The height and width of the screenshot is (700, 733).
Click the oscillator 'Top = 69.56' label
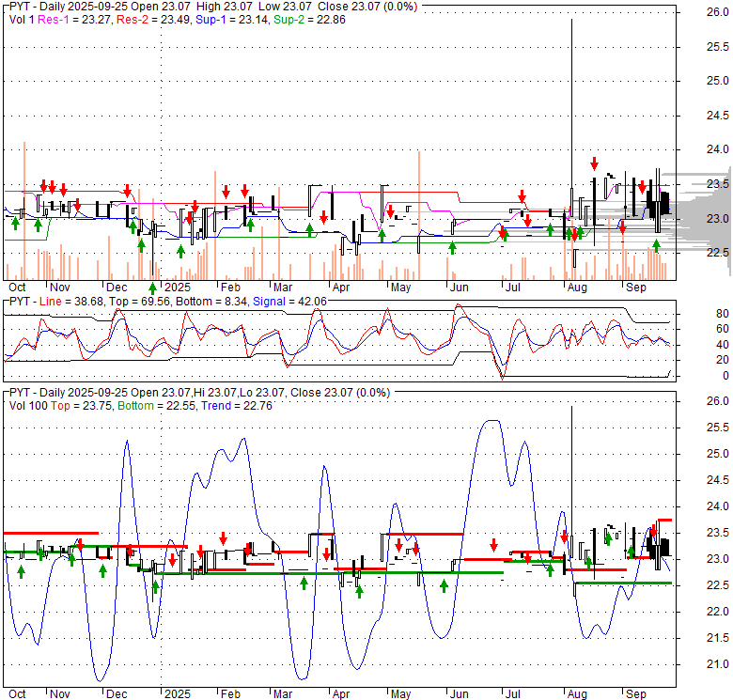[x=139, y=302]
